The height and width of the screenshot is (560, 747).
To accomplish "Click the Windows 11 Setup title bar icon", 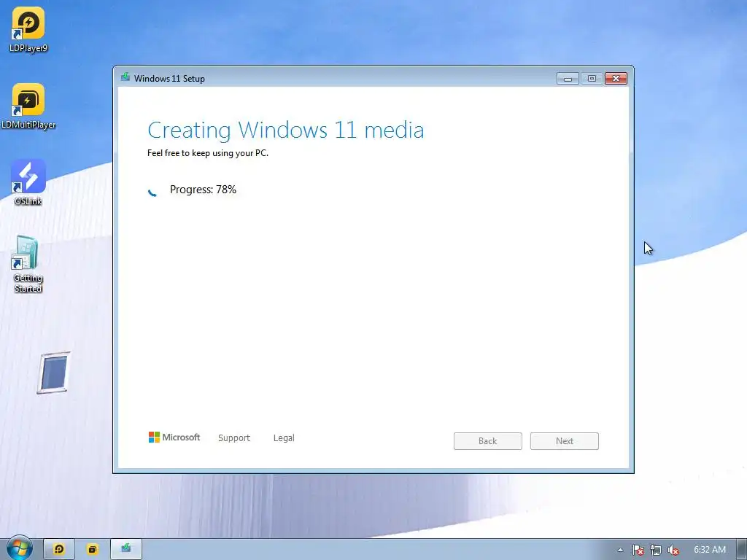I will click(125, 77).
